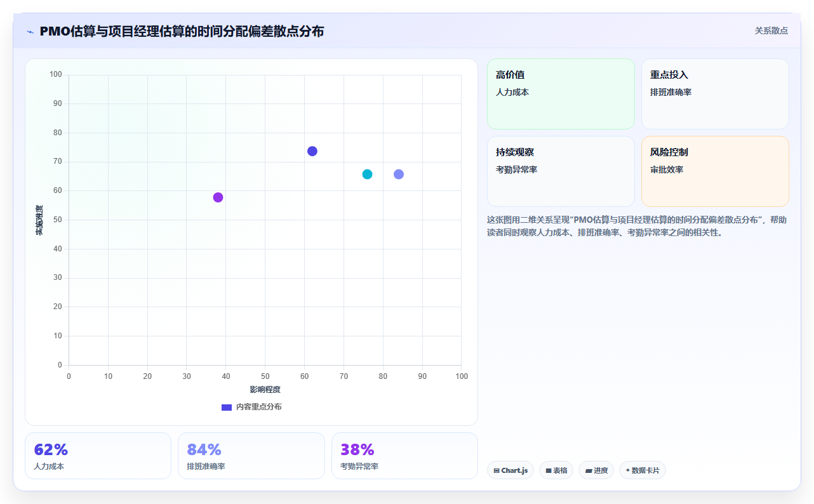The height and width of the screenshot is (504, 814).
Task: Open the 持续观察 考勤异常率 card
Action: 561,171
